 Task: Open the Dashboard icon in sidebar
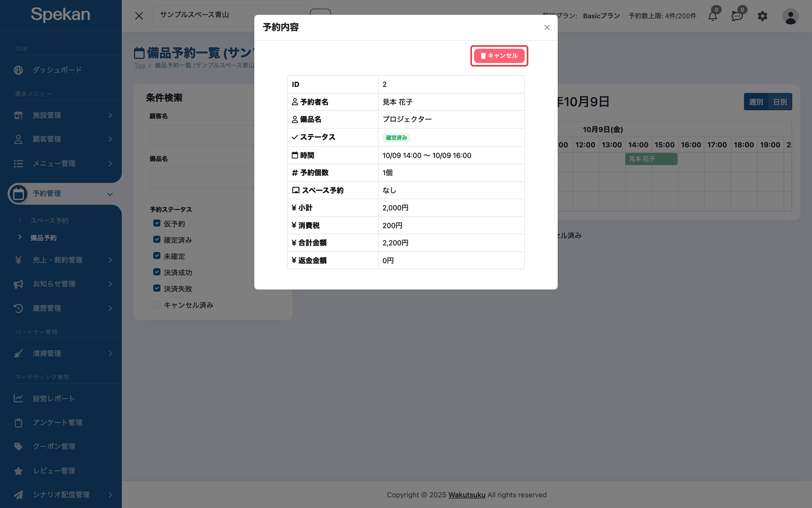pyautogui.click(x=18, y=70)
